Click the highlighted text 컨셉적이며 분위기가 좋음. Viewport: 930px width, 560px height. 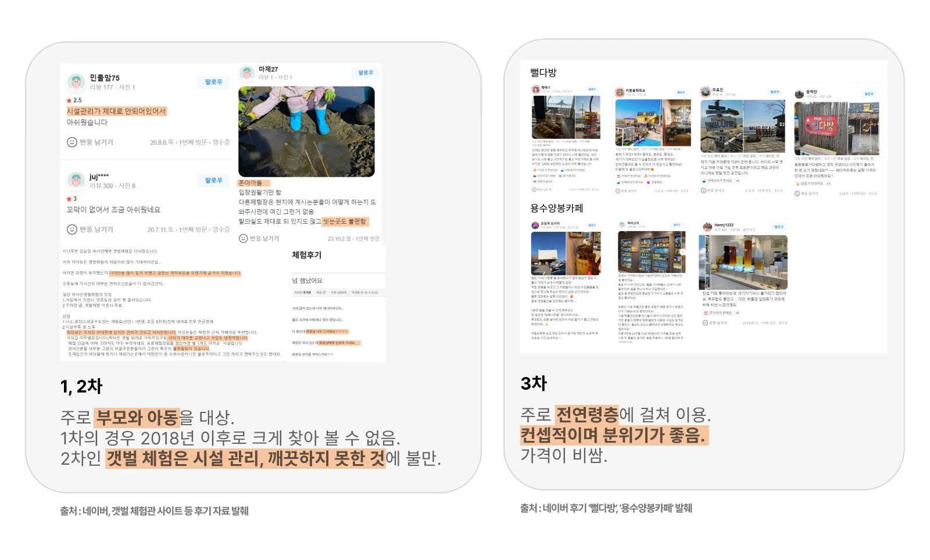tap(614, 435)
